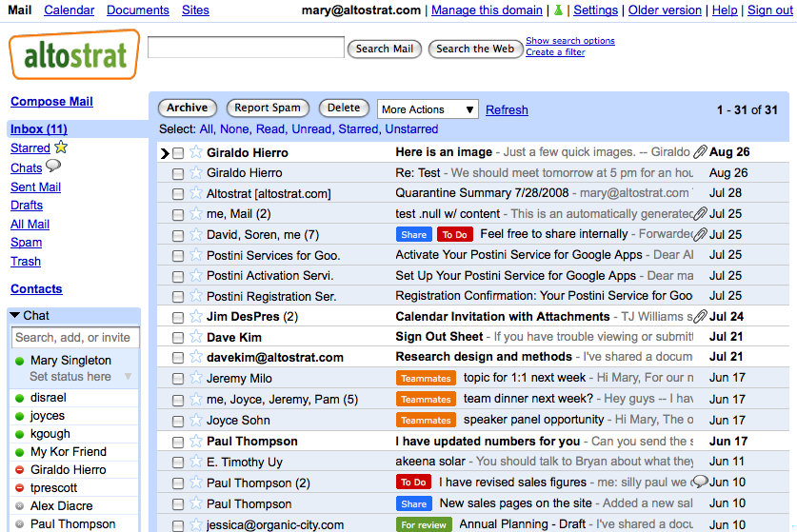The width and height of the screenshot is (797, 532).
Task: Check the box for jessica@organic-city.com email
Action: 178,525
